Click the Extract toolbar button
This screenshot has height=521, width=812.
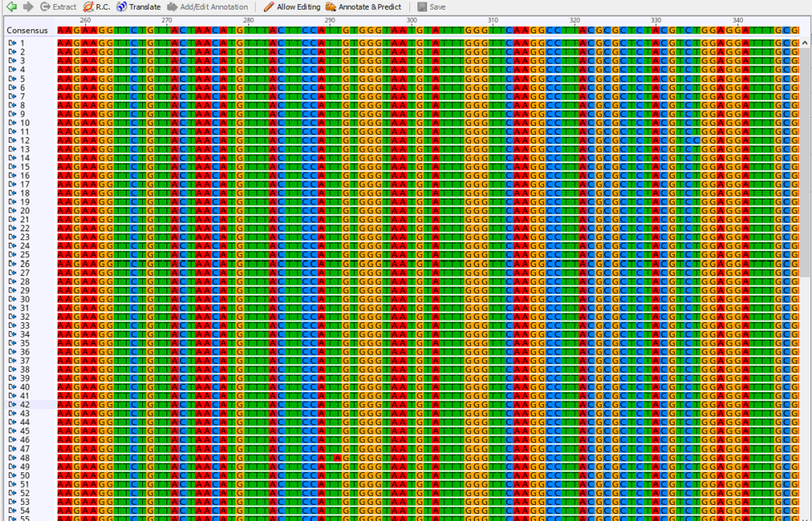coord(58,6)
